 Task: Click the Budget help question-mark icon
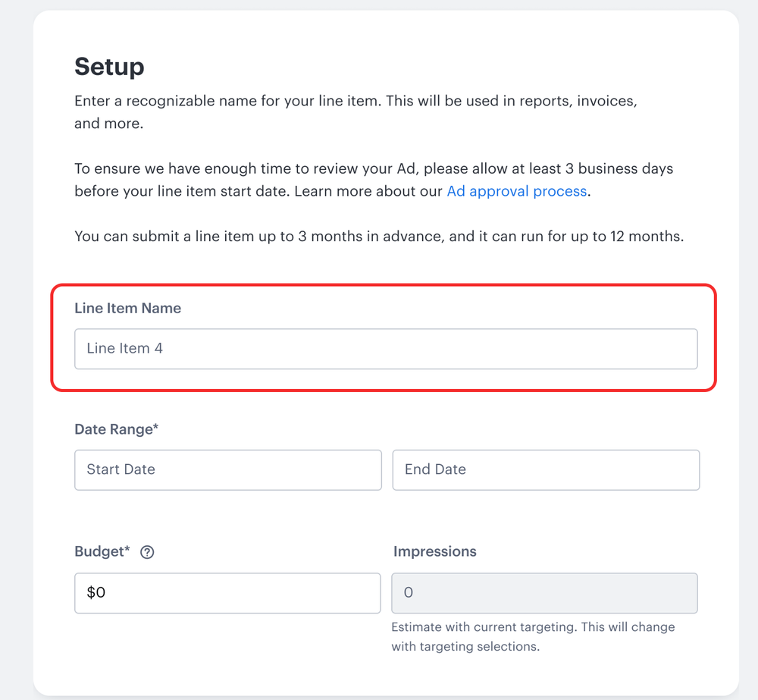click(147, 552)
